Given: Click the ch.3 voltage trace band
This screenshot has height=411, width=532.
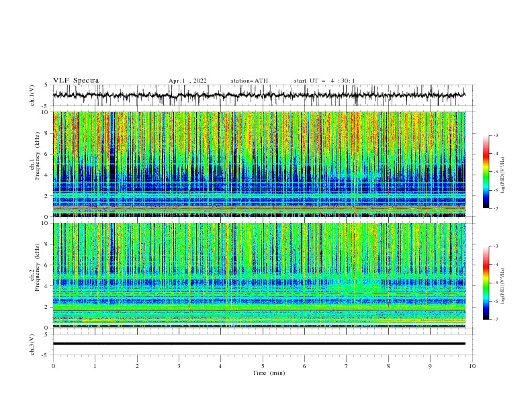Looking at the screenshot, I should pos(259,344).
